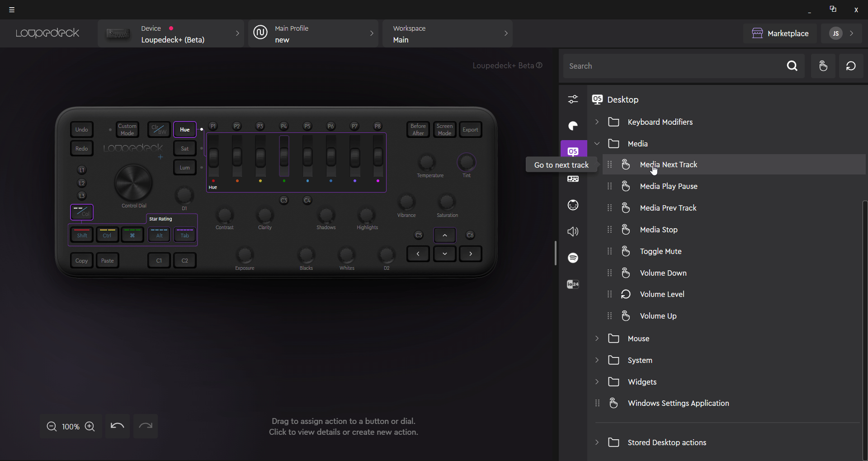
Task: Click the undo arrow at bottom
Action: [118, 426]
